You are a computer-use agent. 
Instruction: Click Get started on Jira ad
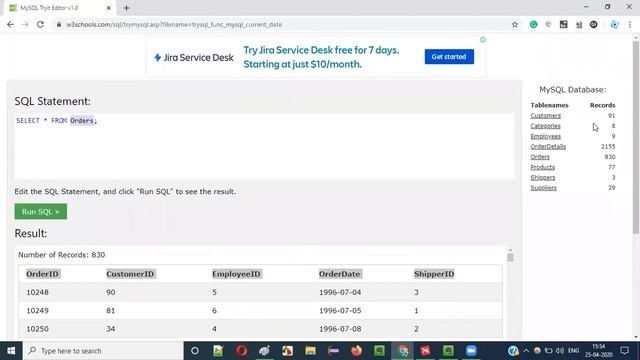point(449,57)
